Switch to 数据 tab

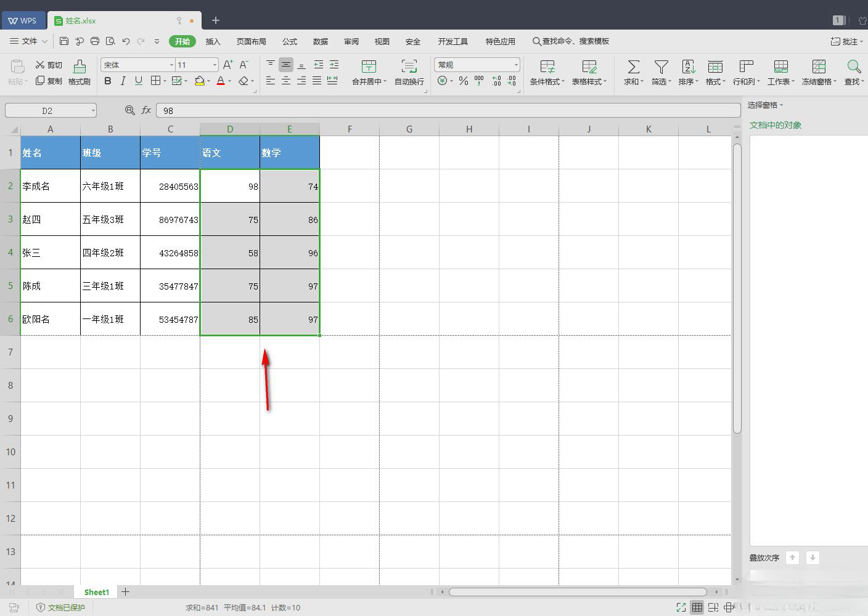point(320,41)
